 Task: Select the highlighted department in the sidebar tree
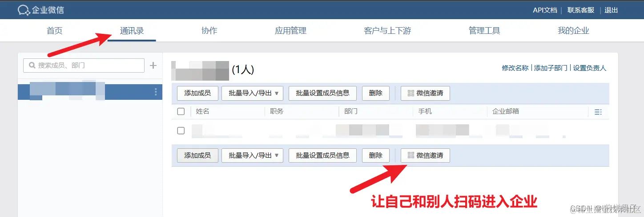point(90,92)
